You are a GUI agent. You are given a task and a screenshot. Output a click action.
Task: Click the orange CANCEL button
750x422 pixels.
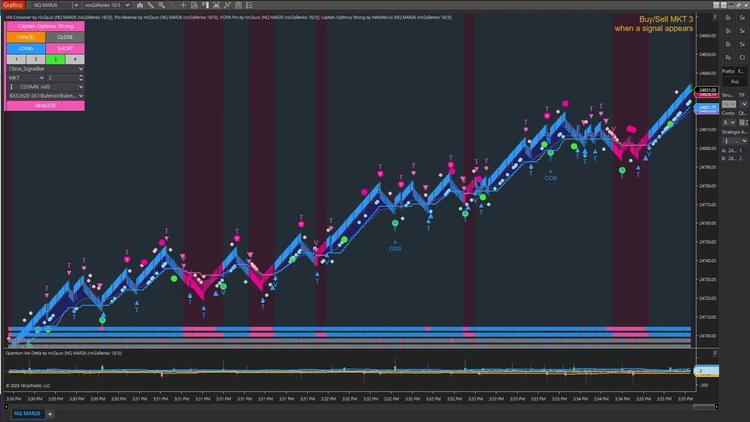[x=26, y=37]
